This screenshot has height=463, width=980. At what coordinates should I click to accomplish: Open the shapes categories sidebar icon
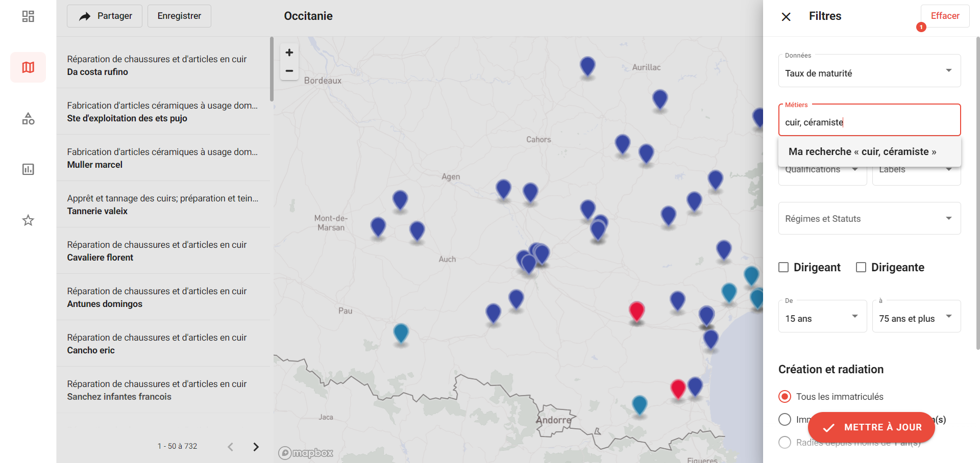pyautogui.click(x=28, y=118)
